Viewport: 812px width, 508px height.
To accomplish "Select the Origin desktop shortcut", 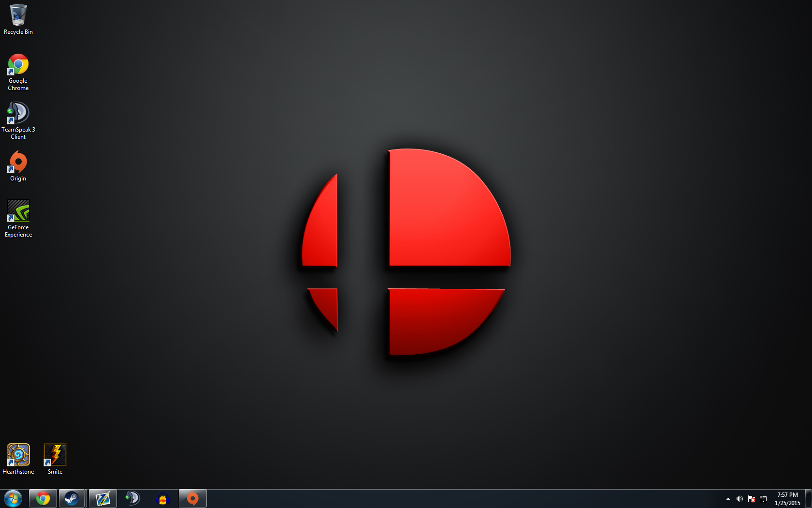I will [18, 166].
